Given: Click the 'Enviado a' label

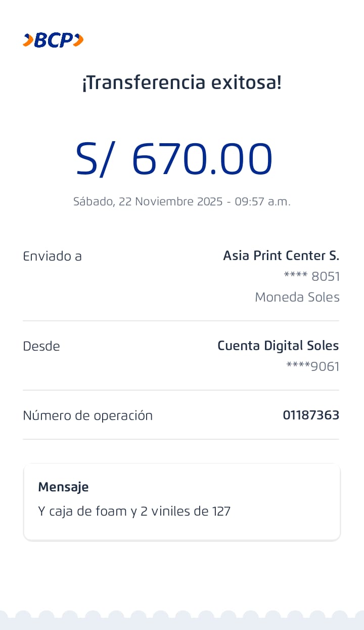Looking at the screenshot, I should click(x=52, y=256).
